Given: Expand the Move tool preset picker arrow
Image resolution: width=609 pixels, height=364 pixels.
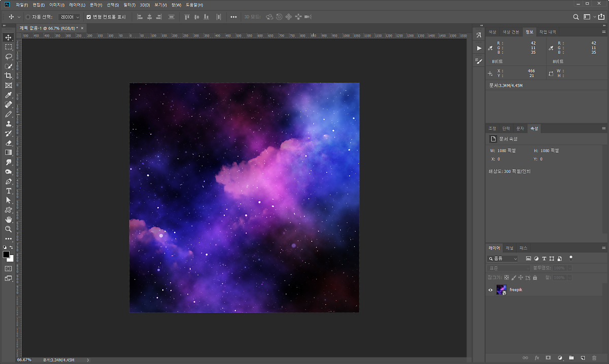Looking at the screenshot, I should coord(19,17).
